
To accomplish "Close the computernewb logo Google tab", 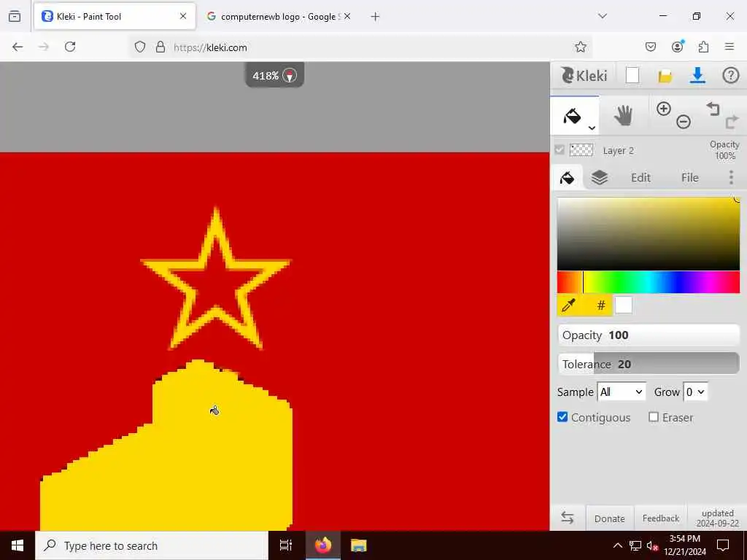I will (x=347, y=16).
